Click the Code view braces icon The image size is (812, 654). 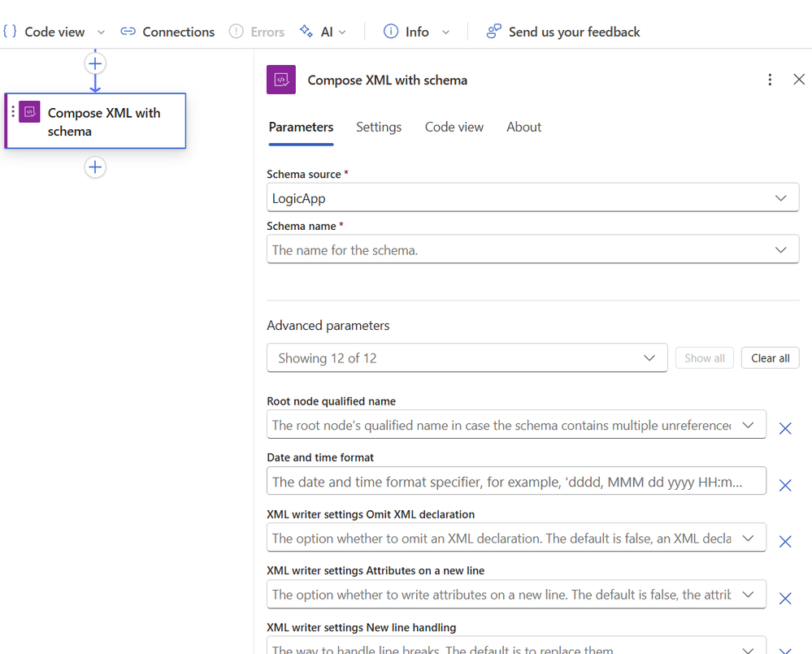10,32
